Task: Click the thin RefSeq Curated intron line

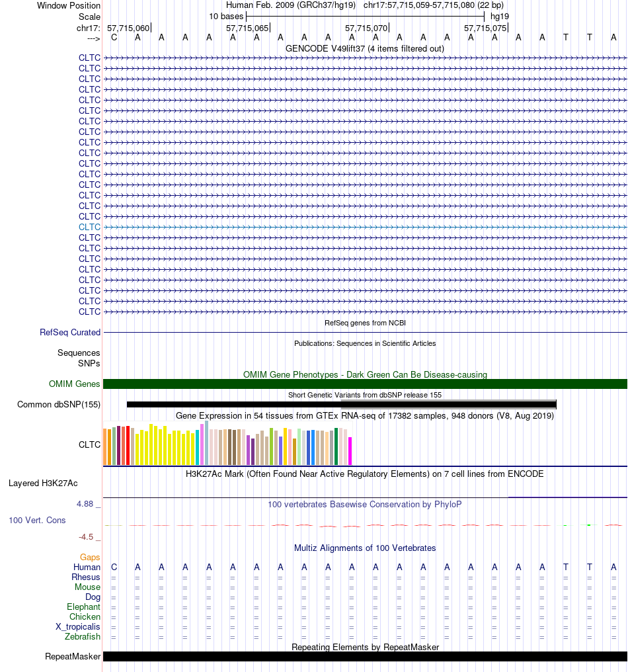Action: click(x=365, y=332)
